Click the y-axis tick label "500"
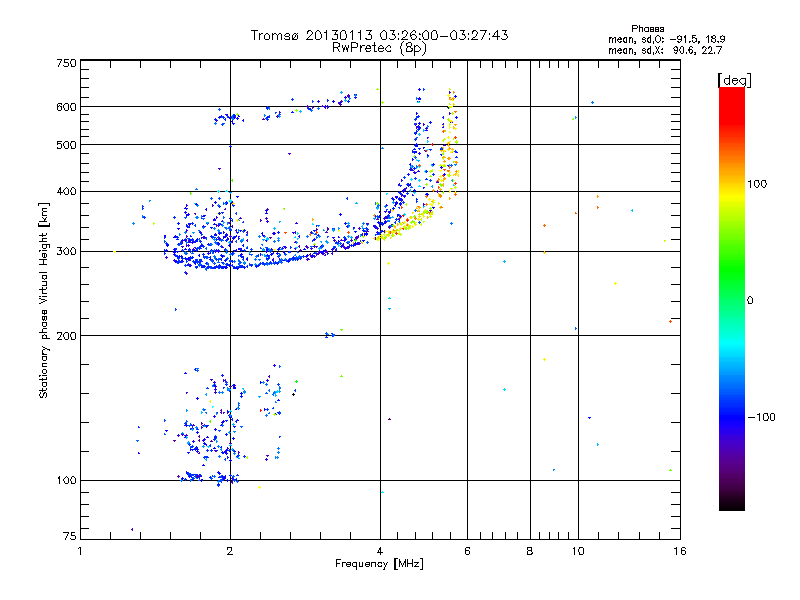This screenshot has height=600, width=800. pos(66,145)
